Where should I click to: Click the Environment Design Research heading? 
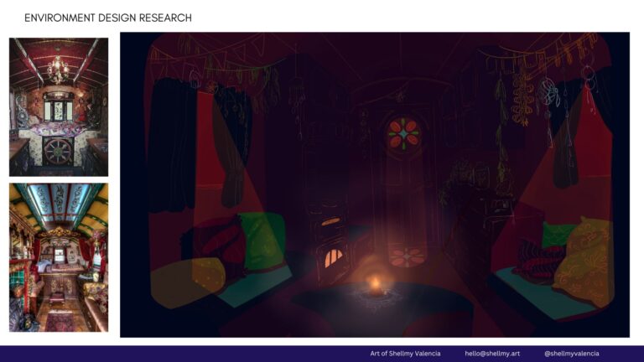108,18
